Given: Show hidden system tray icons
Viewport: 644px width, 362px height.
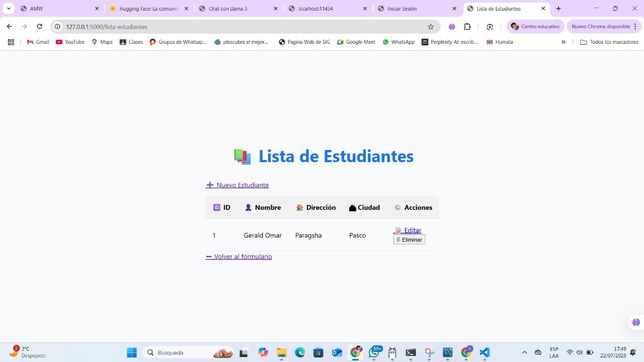Looking at the screenshot, I should pyautogui.click(x=524, y=352).
